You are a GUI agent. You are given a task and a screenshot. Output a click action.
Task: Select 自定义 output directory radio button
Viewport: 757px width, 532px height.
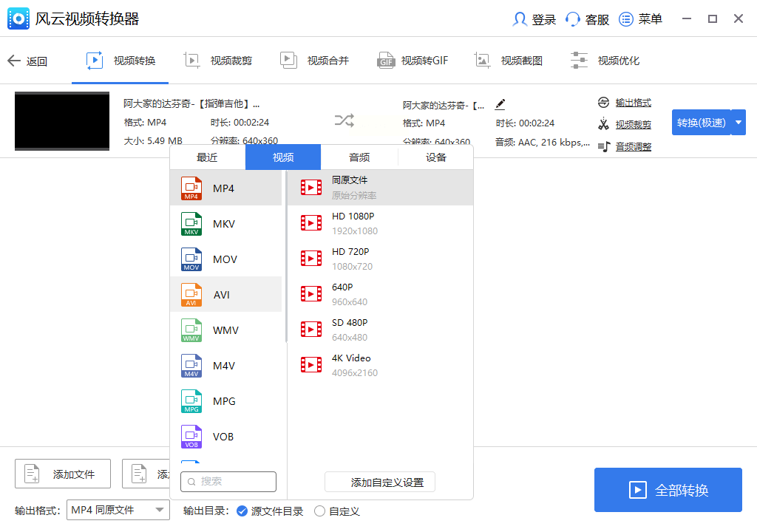coord(320,511)
